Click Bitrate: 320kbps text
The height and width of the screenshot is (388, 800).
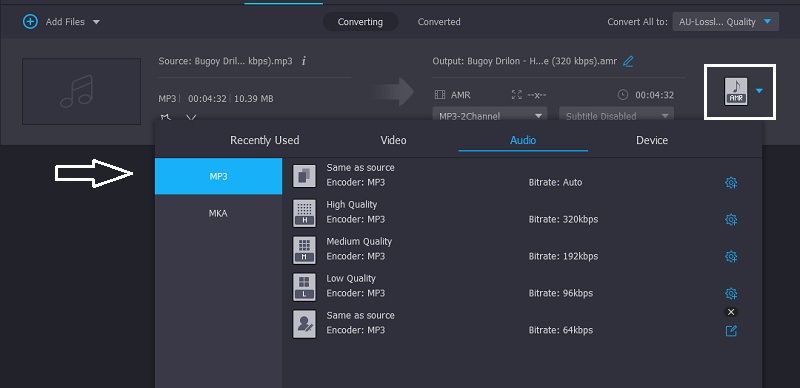[563, 220]
